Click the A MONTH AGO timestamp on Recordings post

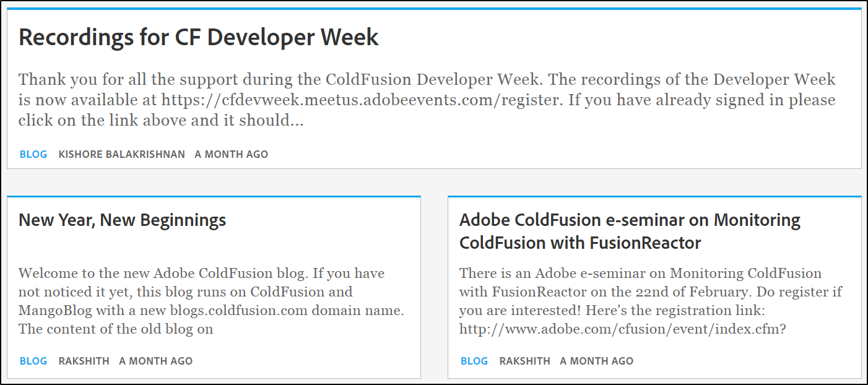(231, 154)
